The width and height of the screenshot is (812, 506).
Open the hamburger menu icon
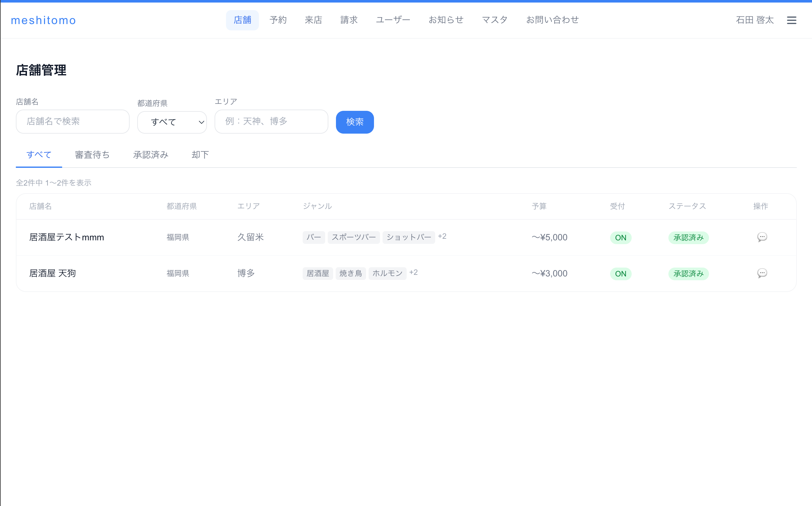[791, 20]
